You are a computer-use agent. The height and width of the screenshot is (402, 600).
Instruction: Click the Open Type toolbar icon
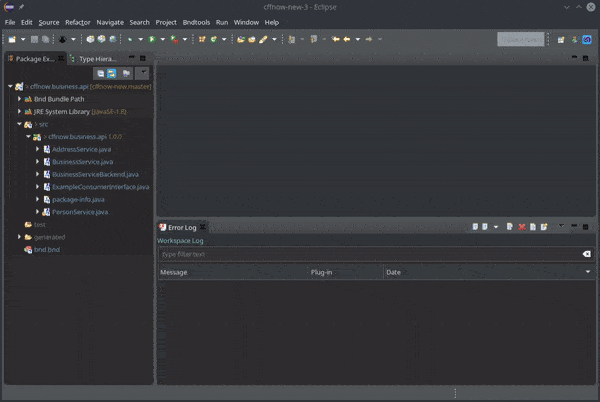pos(241,39)
